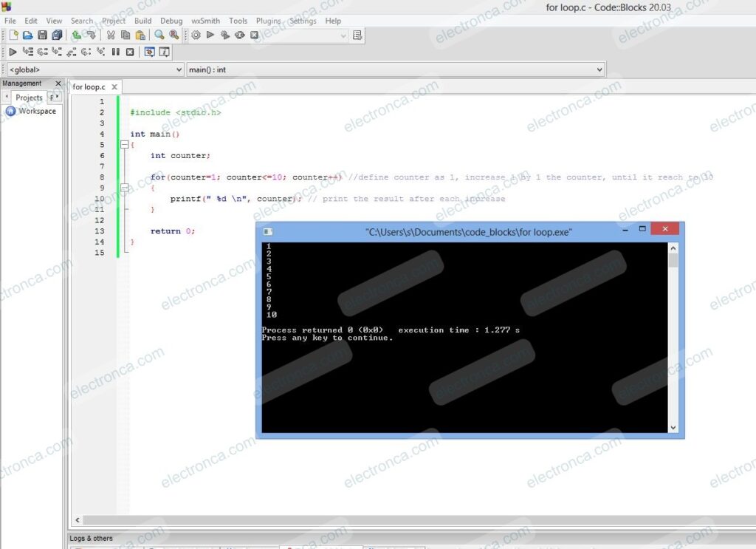Viewport: 756px width, 549px height.
Task: Open the Settings menu
Action: (x=303, y=21)
